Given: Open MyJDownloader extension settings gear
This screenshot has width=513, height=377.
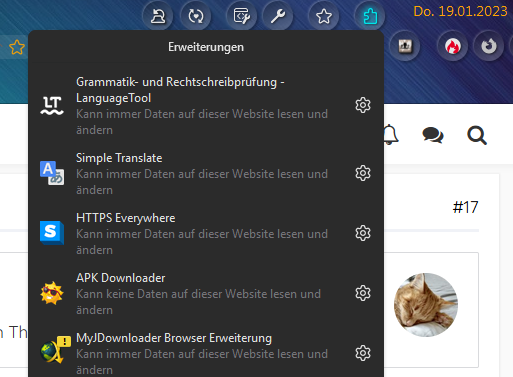Looking at the screenshot, I should pos(363,353).
